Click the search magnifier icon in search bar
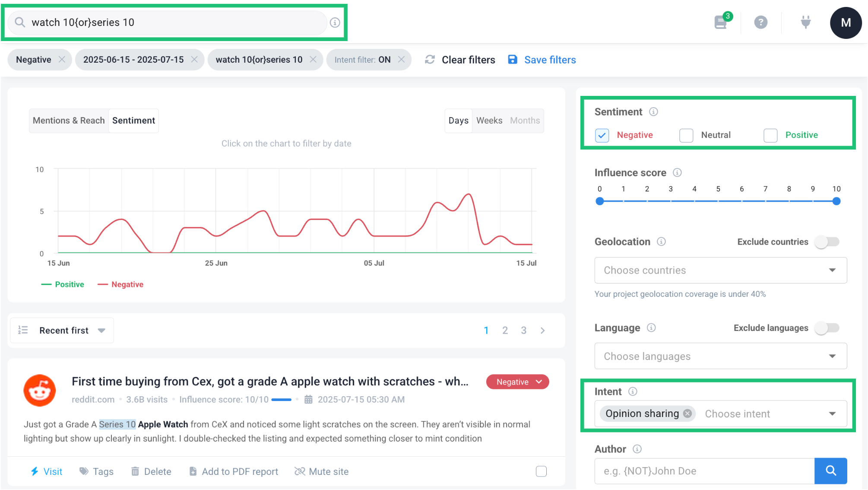This screenshot has width=868, height=490. click(20, 22)
